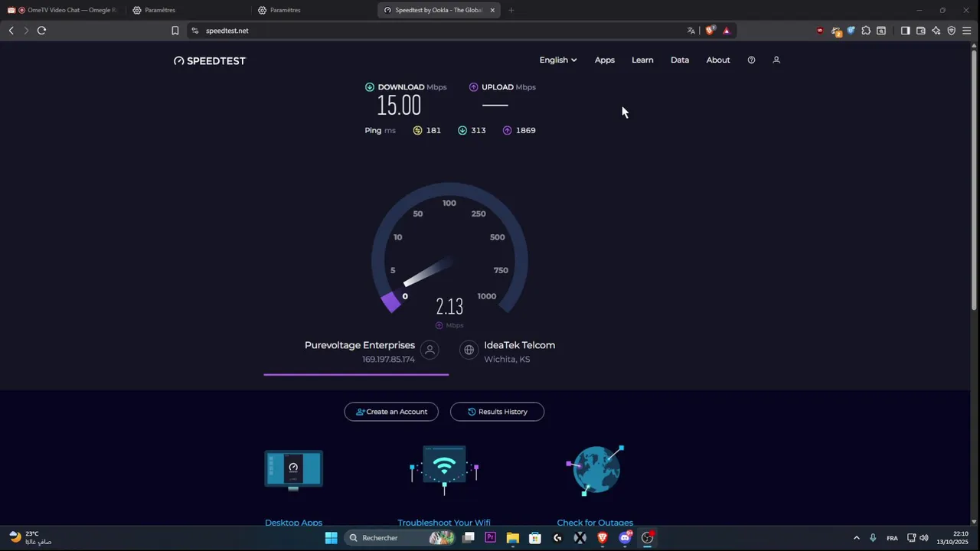Open Discord from the taskbar

click(x=625, y=538)
